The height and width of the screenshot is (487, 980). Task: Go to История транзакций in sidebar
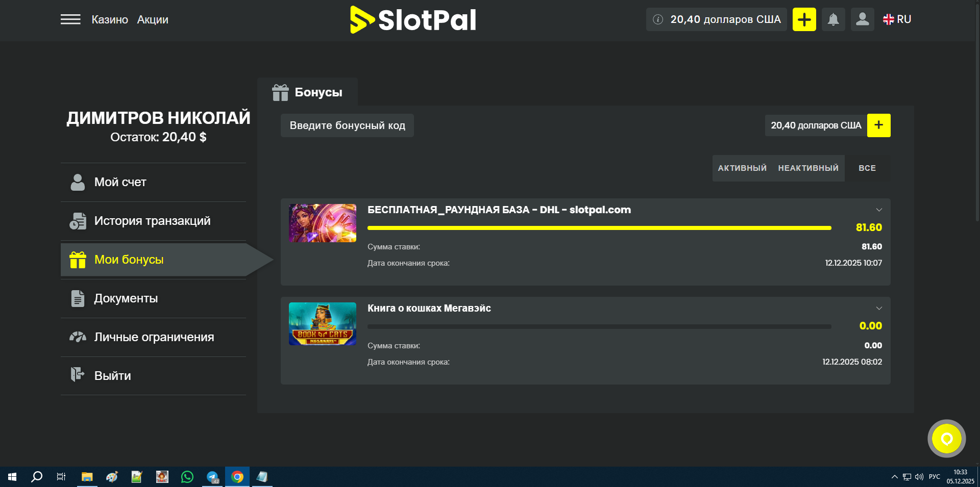[x=152, y=221]
